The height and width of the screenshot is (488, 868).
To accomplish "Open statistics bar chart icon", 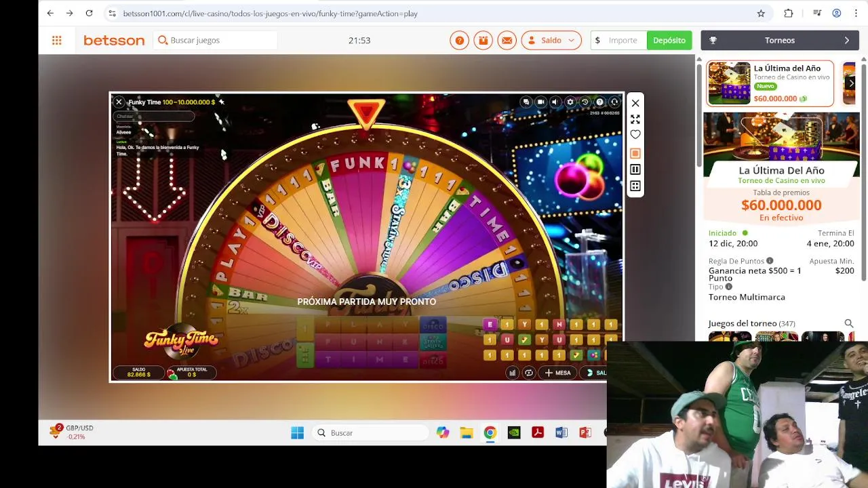I will [x=513, y=373].
